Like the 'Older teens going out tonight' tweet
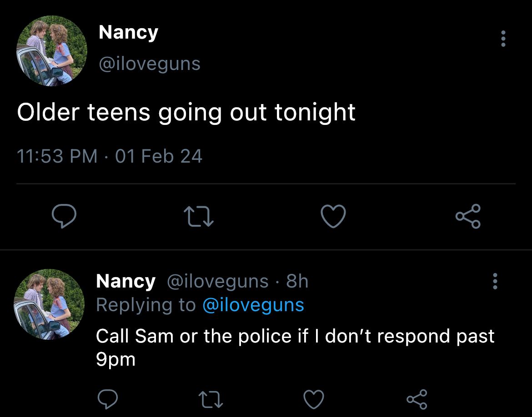532x417 pixels. [333, 216]
